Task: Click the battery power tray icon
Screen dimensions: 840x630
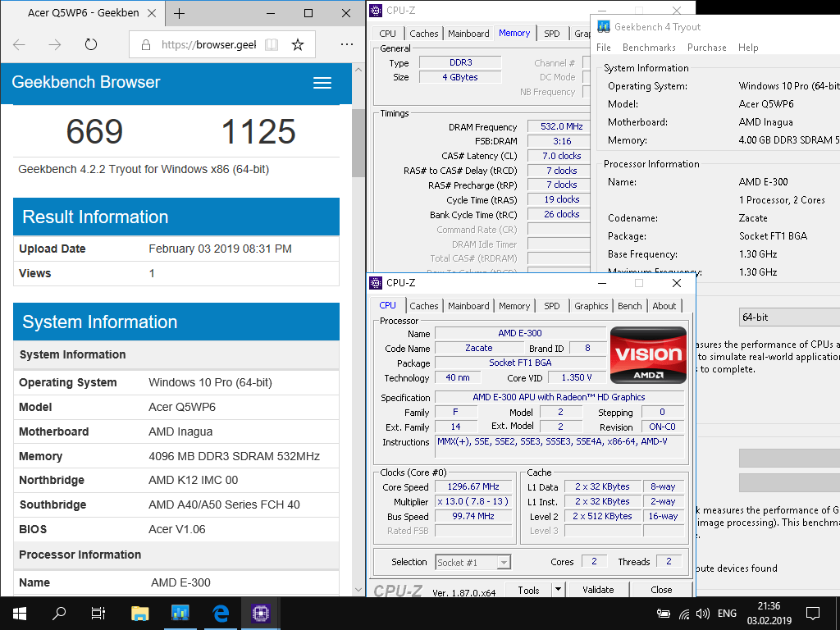Action: coord(663,614)
